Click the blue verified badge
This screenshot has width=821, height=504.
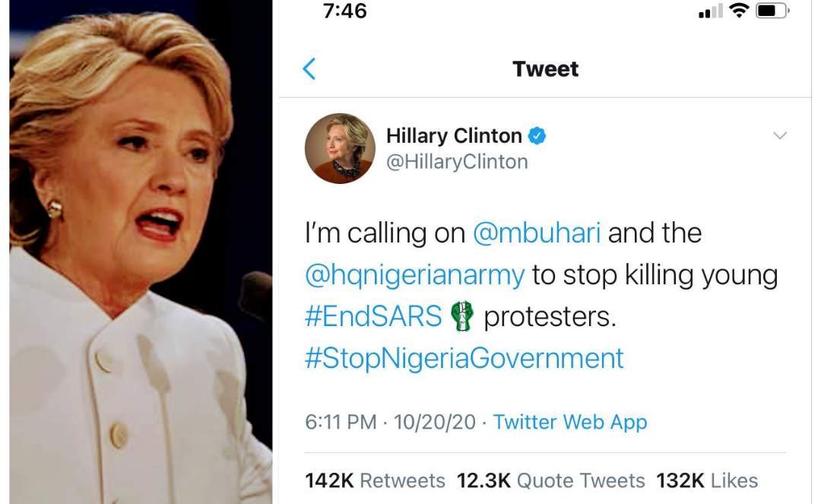[x=537, y=135]
